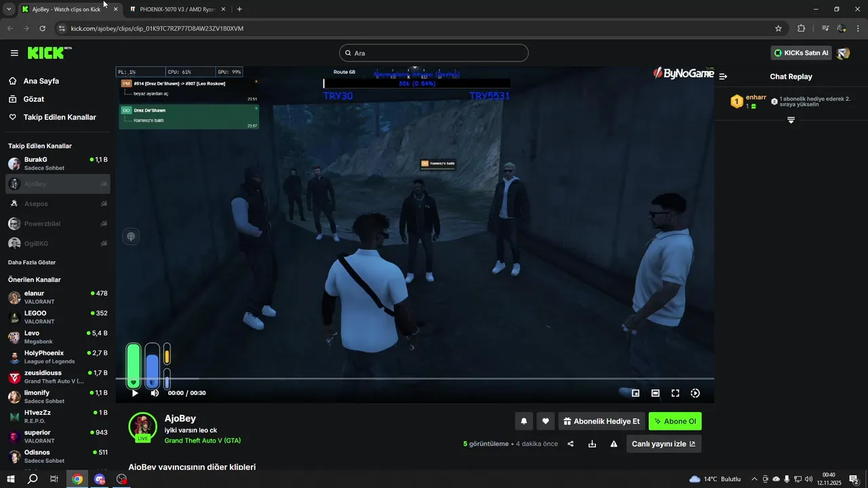This screenshot has width=868, height=488.
Task: Mute the clip volume
Action: tap(155, 393)
